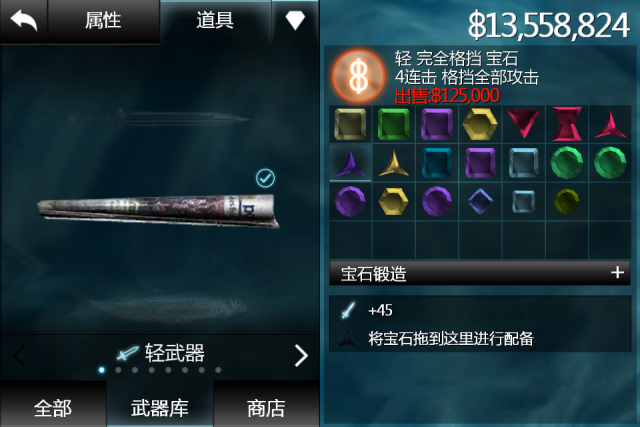
Task: Choose the blue diamond-shaped gem
Action: pyautogui.click(x=480, y=201)
